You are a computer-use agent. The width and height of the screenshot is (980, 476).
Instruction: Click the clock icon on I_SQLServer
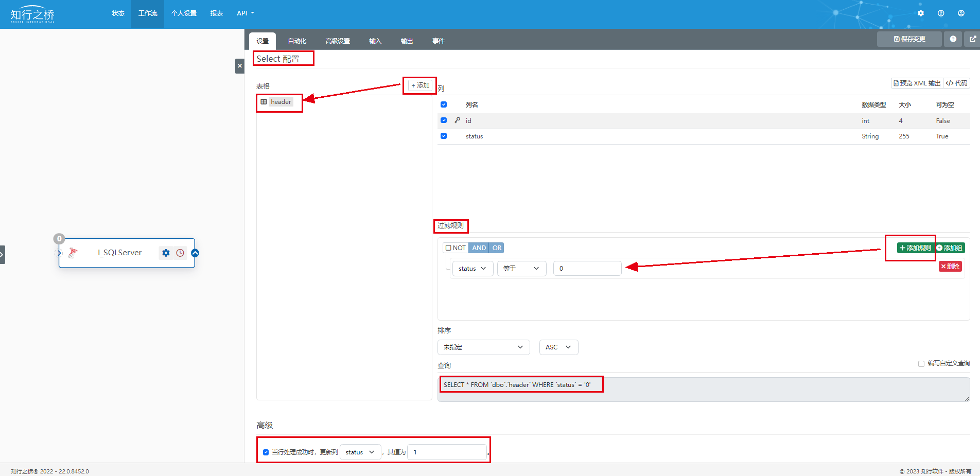(180, 253)
